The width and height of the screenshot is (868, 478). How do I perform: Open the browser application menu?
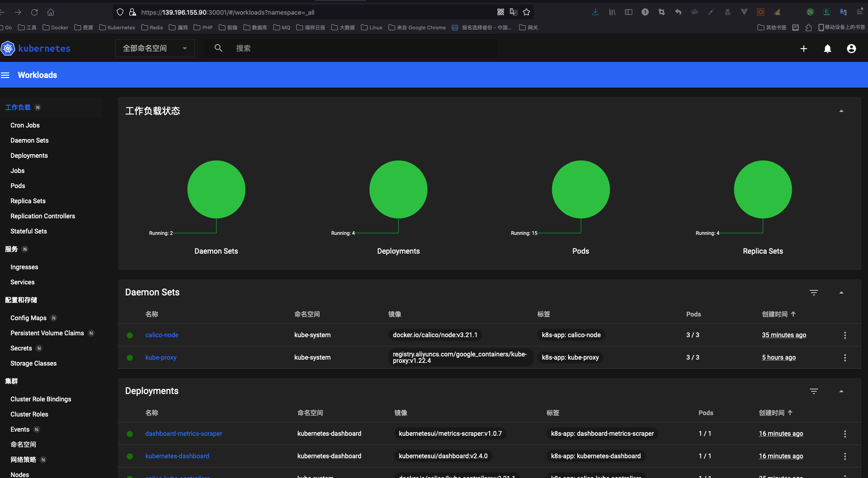point(860,12)
